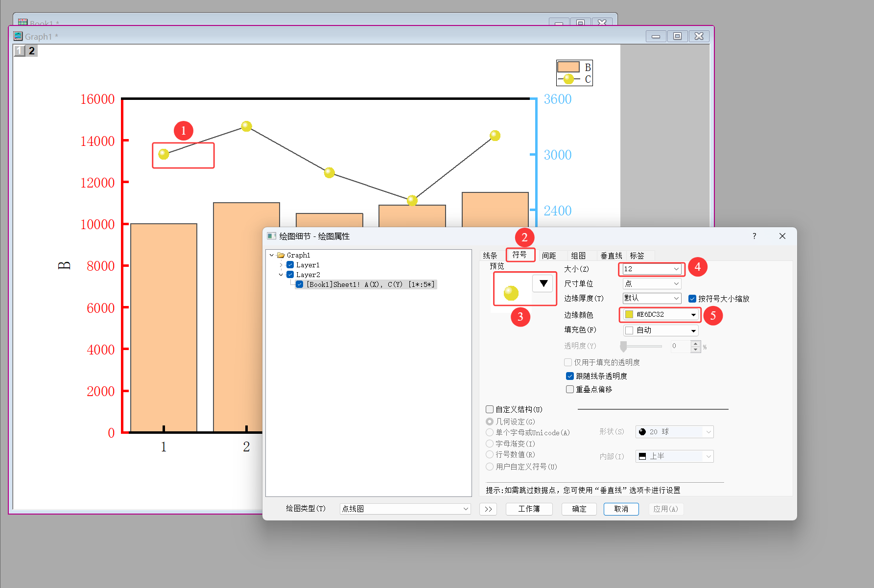
Task: Open the 内部(I) 上半 dropdown
Action: pyautogui.click(x=674, y=456)
